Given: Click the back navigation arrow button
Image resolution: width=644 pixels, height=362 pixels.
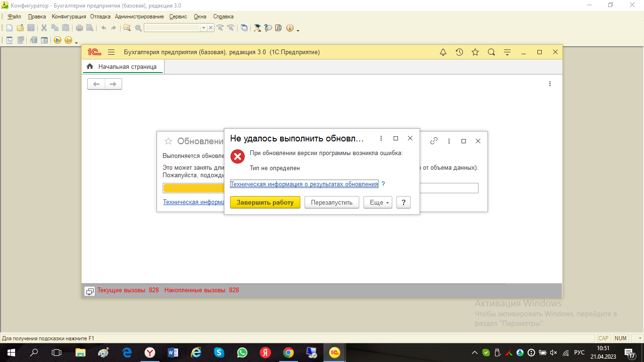Looking at the screenshot, I should pyautogui.click(x=96, y=84).
